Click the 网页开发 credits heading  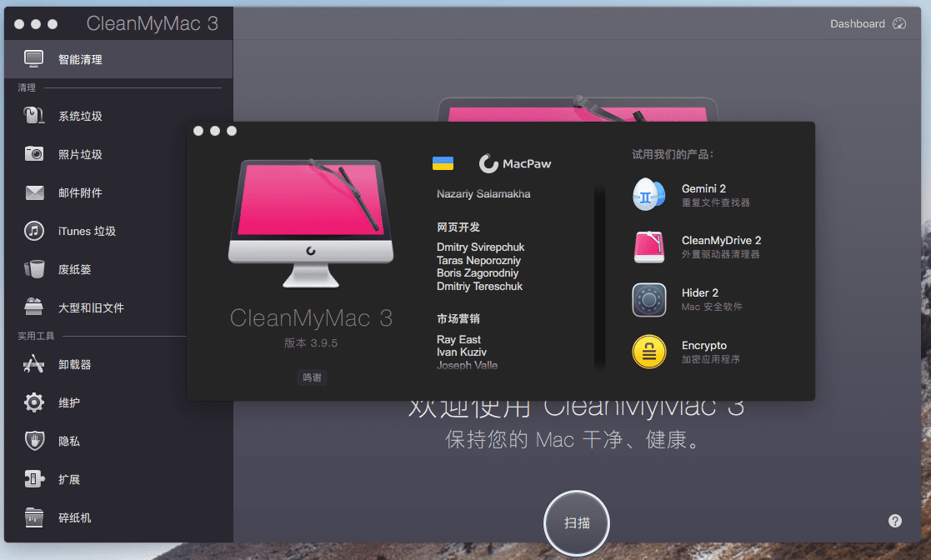click(458, 227)
